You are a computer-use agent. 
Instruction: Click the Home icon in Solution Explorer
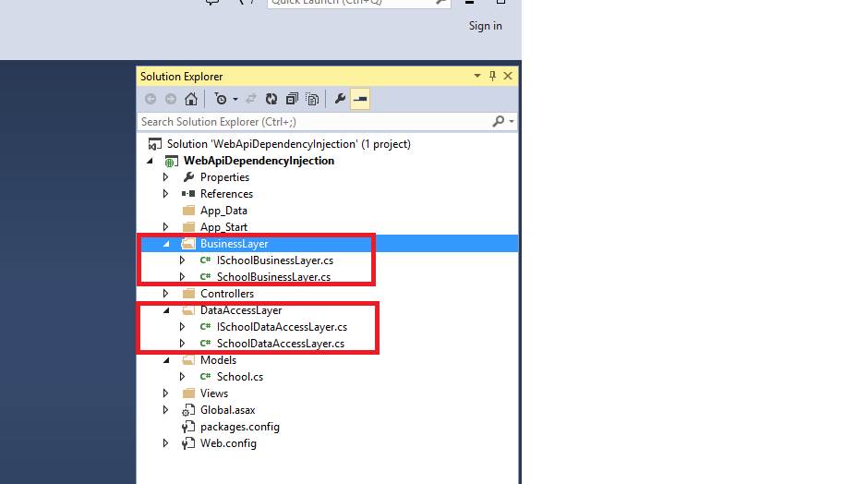(x=191, y=99)
